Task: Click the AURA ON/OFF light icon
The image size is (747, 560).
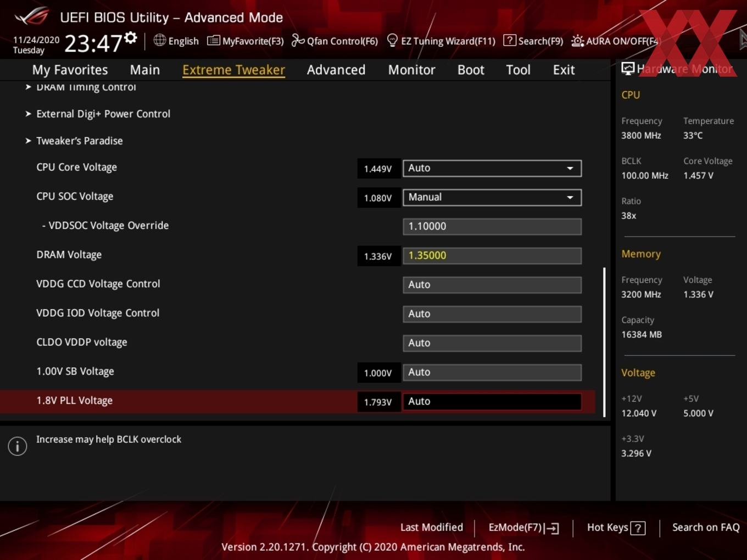Action: click(x=577, y=41)
